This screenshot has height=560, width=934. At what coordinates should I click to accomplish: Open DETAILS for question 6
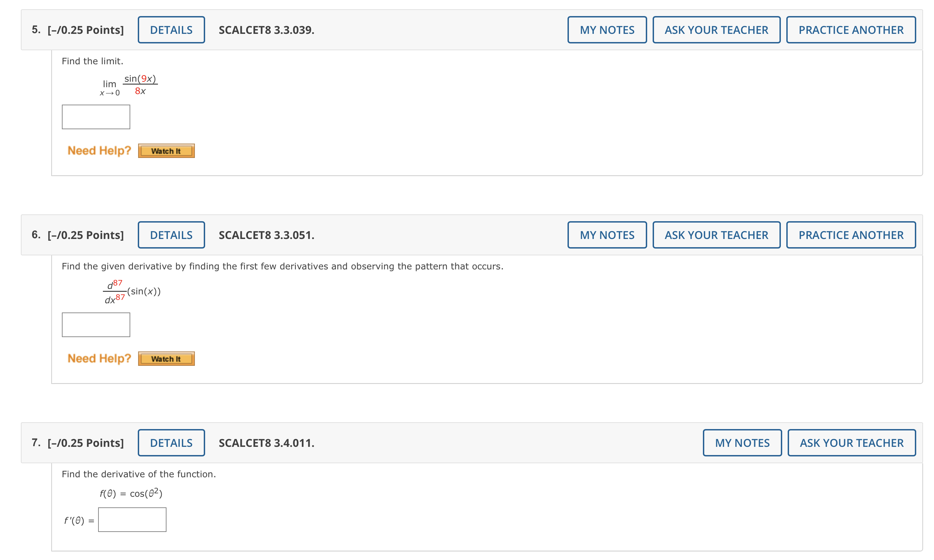point(171,235)
